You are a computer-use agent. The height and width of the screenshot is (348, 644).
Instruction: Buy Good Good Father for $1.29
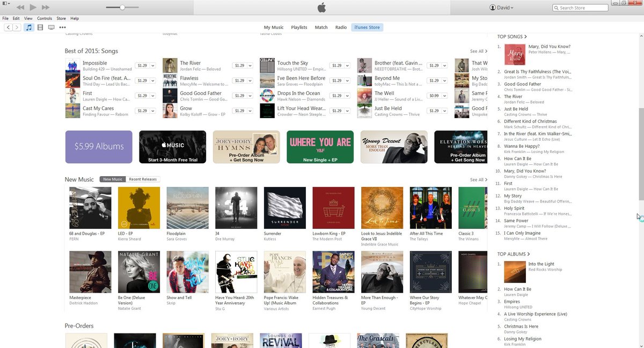click(239, 96)
